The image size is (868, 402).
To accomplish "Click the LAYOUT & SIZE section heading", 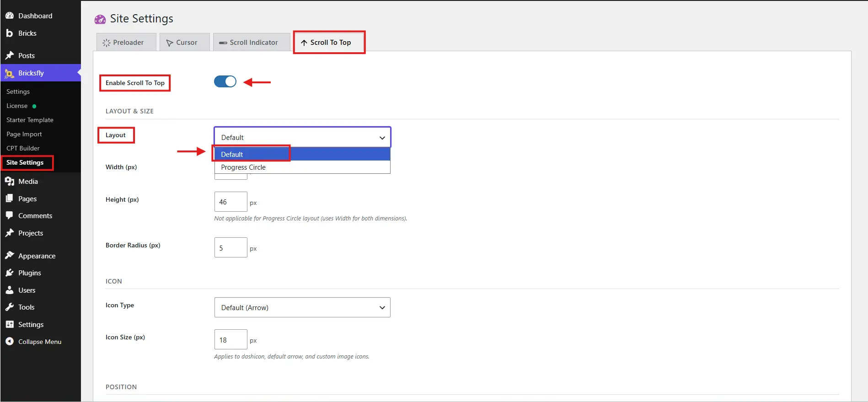I will click(x=129, y=111).
